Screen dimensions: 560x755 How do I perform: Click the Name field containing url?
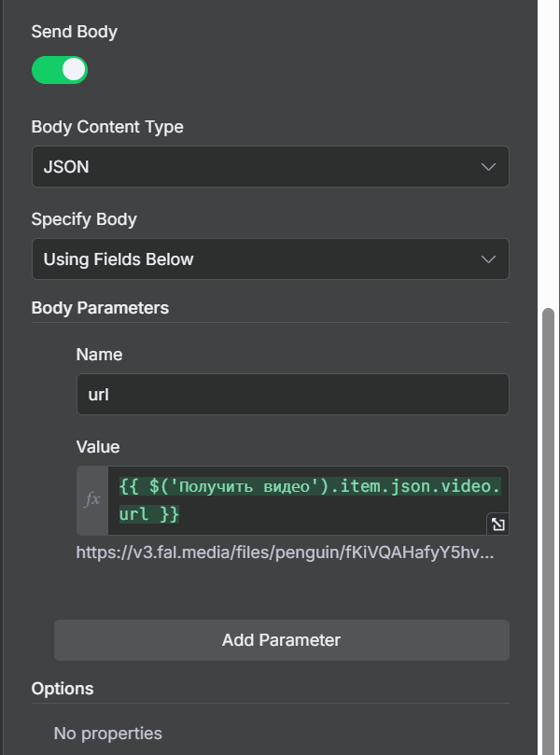(293, 395)
